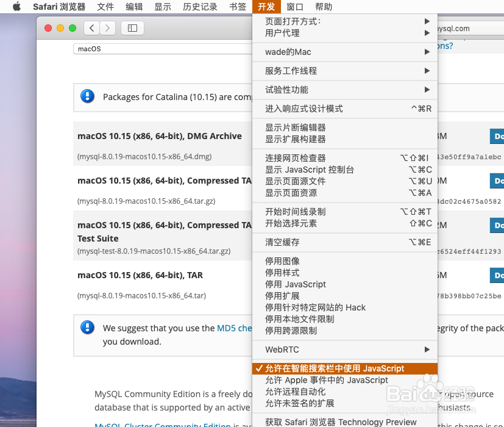Choose 开始时间线录制
504x427 pixels.
click(x=345, y=212)
